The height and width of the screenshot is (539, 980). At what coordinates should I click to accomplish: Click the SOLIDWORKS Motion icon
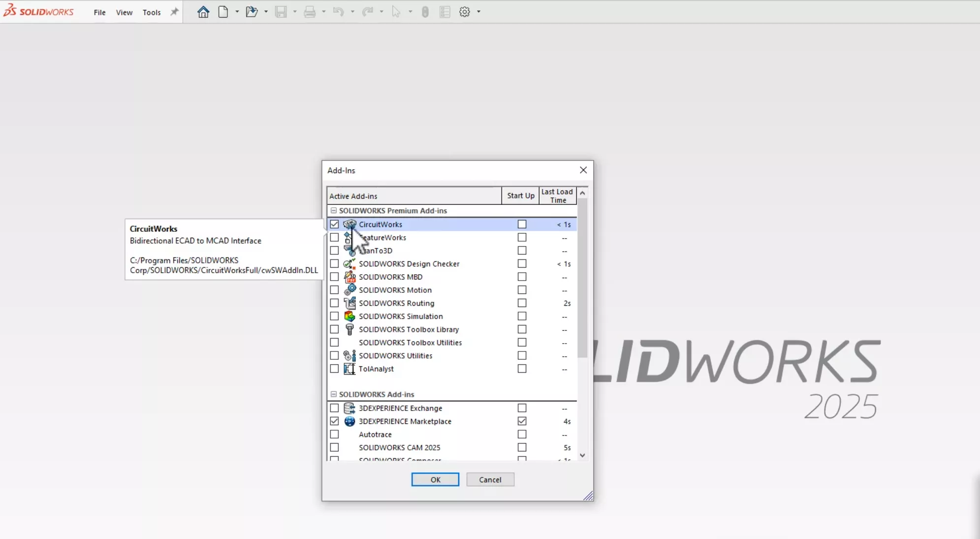point(349,290)
